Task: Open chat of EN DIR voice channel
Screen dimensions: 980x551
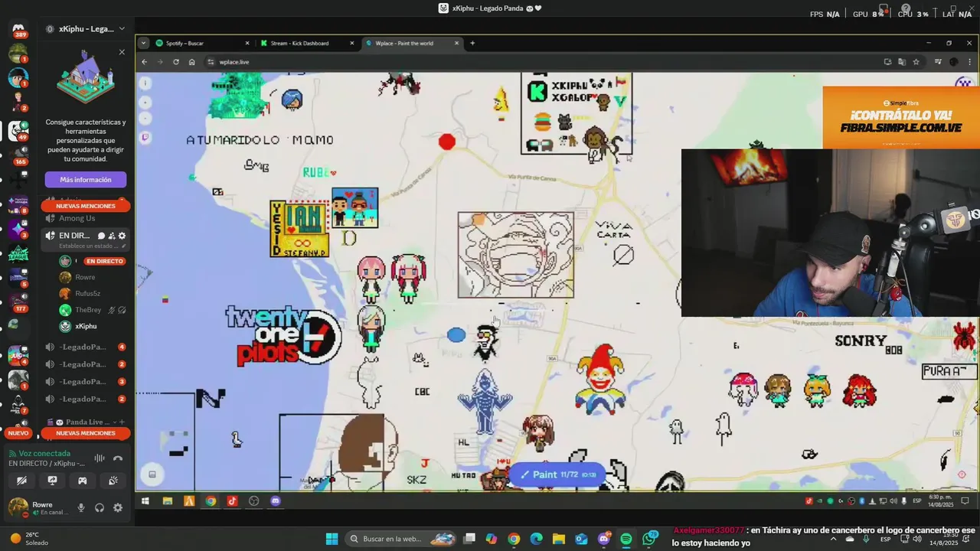Action: click(x=101, y=236)
